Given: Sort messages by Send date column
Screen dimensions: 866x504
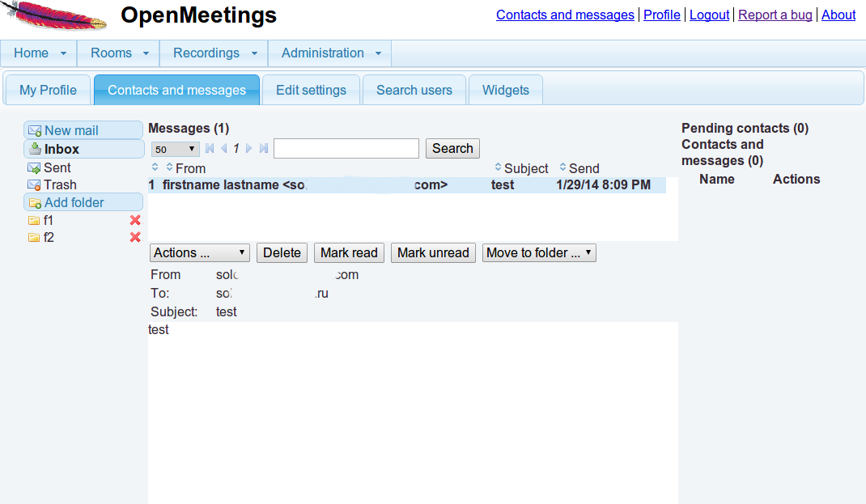Looking at the screenshot, I should tap(563, 167).
